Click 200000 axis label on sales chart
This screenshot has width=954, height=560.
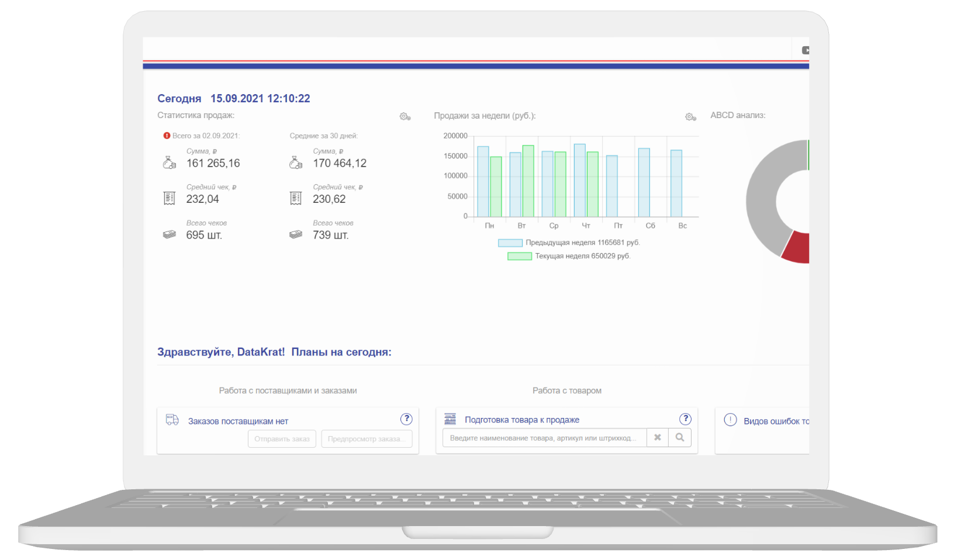click(455, 136)
